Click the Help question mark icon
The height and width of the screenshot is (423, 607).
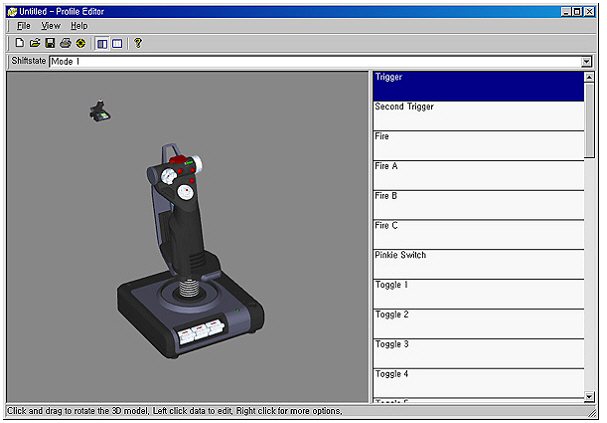click(x=138, y=44)
